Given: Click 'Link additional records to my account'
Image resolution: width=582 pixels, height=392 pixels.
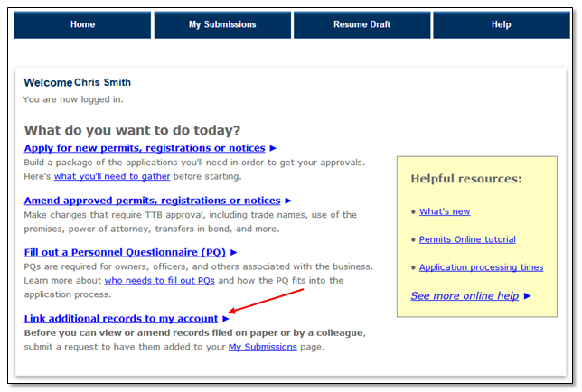Looking at the screenshot, I should [121, 318].
